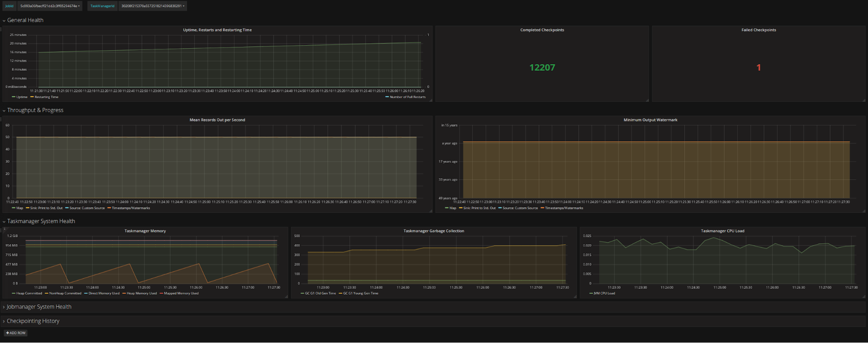Screen dimensions: 868x343
Task: Click the '0.025' axis label in CPU Load chart
Action: pos(587,236)
